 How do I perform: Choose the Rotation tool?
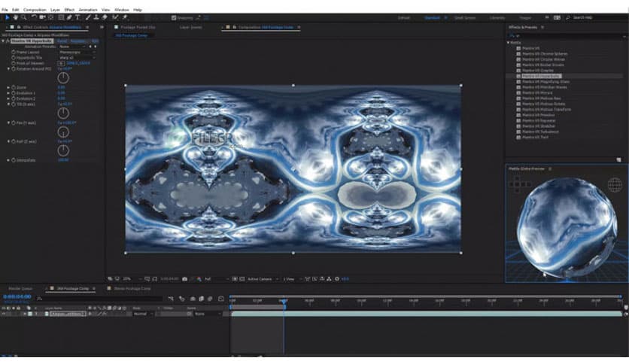[x=35, y=17]
